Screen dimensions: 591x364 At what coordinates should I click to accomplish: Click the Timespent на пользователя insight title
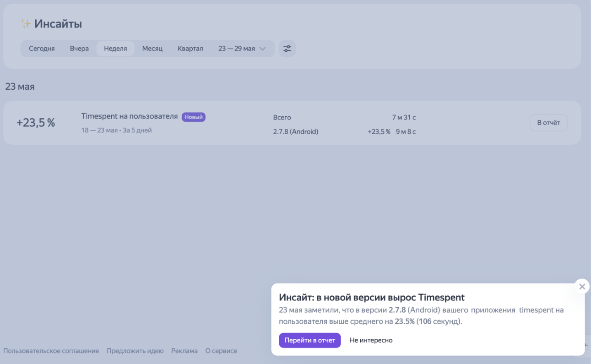(130, 116)
